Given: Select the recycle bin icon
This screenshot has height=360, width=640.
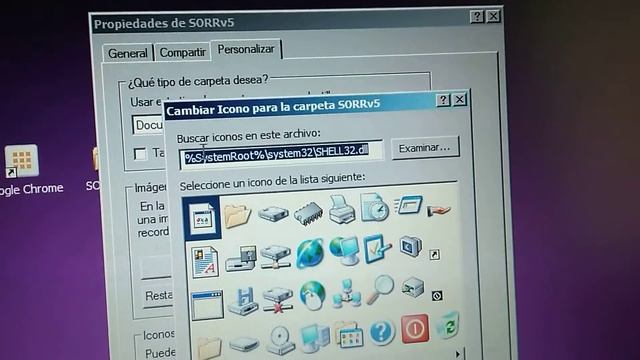Looking at the screenshot, I should tap(448, 325).
